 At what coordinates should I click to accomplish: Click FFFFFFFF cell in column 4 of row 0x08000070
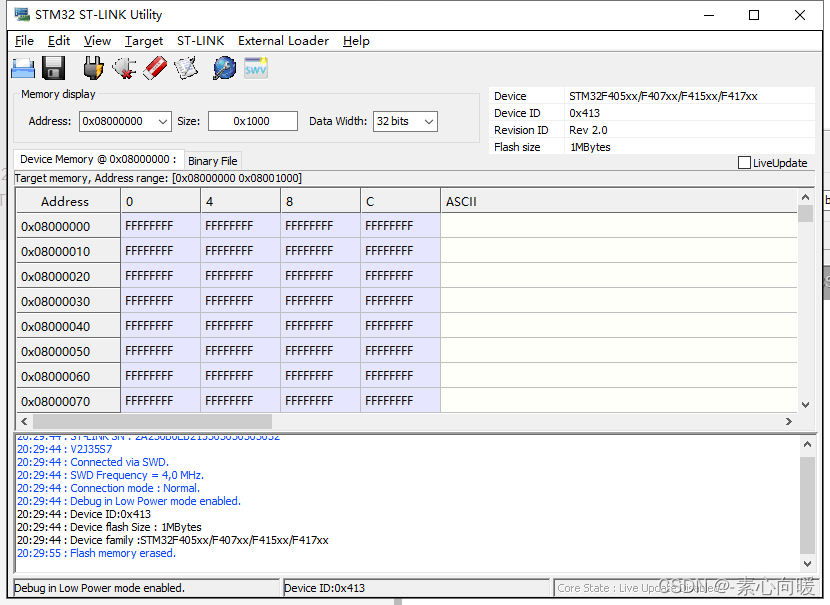pos(241,401)
